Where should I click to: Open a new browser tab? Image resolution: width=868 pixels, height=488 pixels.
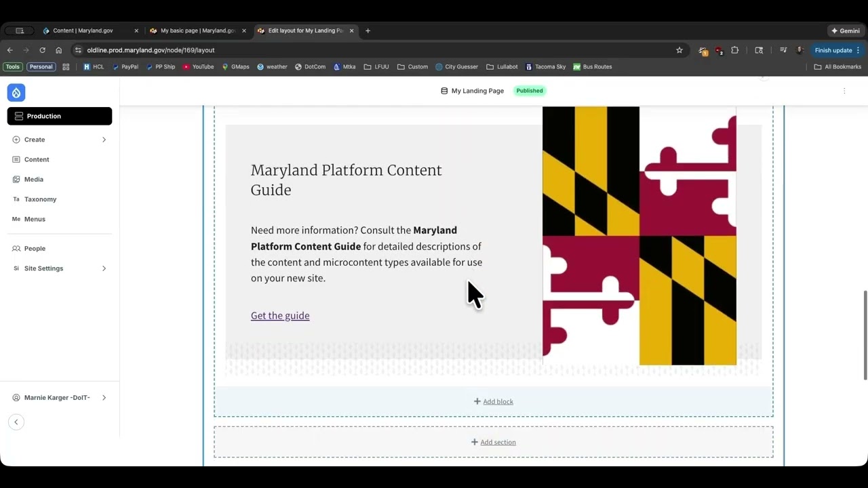coord(368,30)
